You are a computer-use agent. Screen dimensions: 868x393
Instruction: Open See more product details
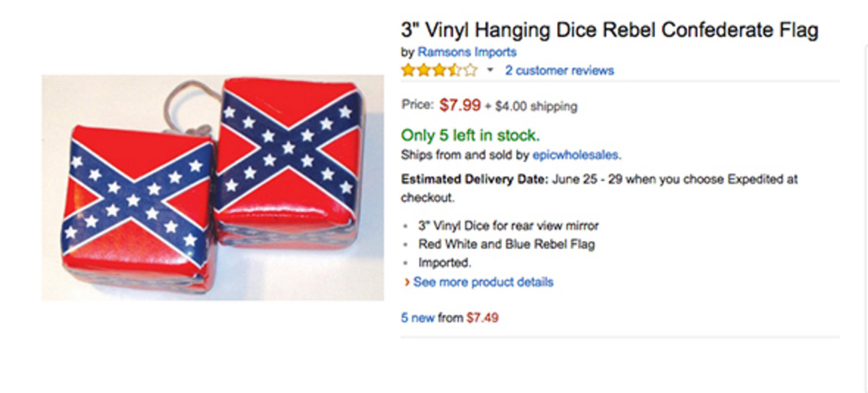483,282
